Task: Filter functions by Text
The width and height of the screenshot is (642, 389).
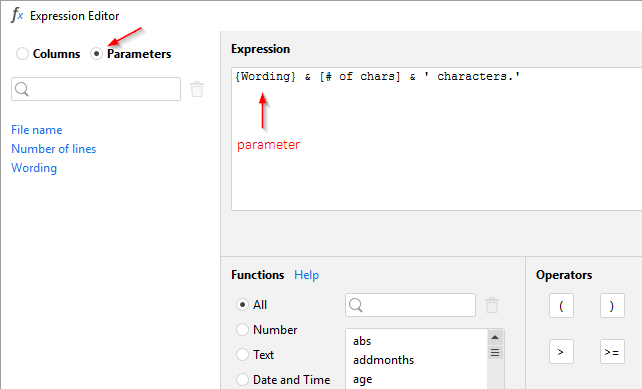Action: pos(242,355)
